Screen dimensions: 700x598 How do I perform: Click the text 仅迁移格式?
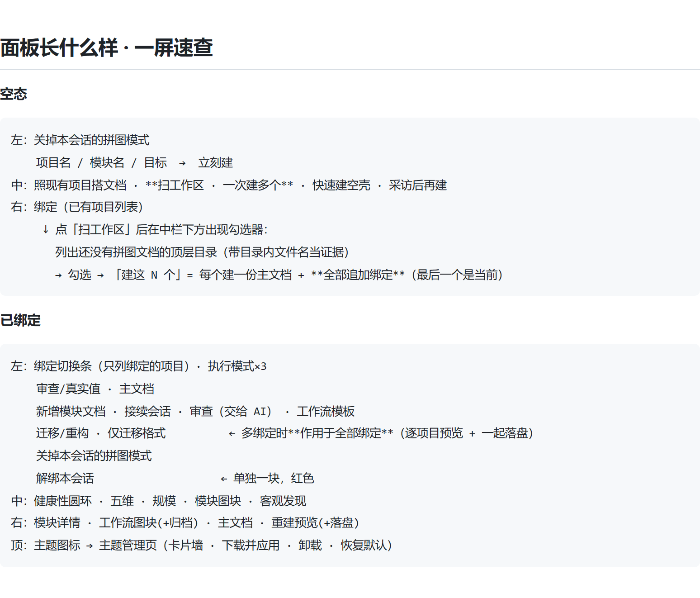(x=137, y=433)
